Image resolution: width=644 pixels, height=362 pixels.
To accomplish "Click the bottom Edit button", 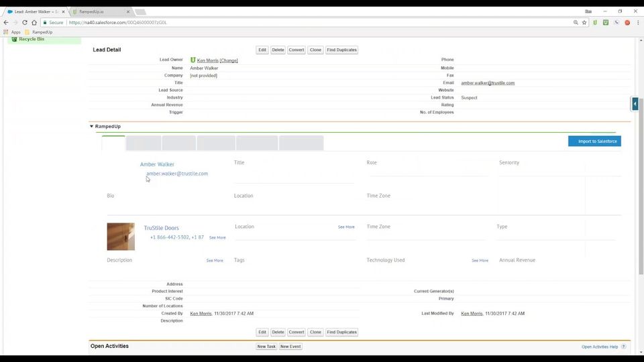I will click(262, 332).
